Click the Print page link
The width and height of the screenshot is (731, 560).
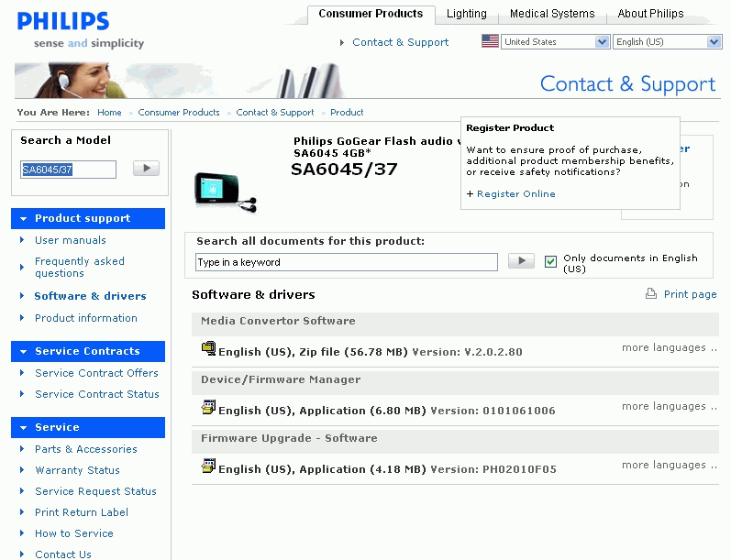[x=690, y=294]
